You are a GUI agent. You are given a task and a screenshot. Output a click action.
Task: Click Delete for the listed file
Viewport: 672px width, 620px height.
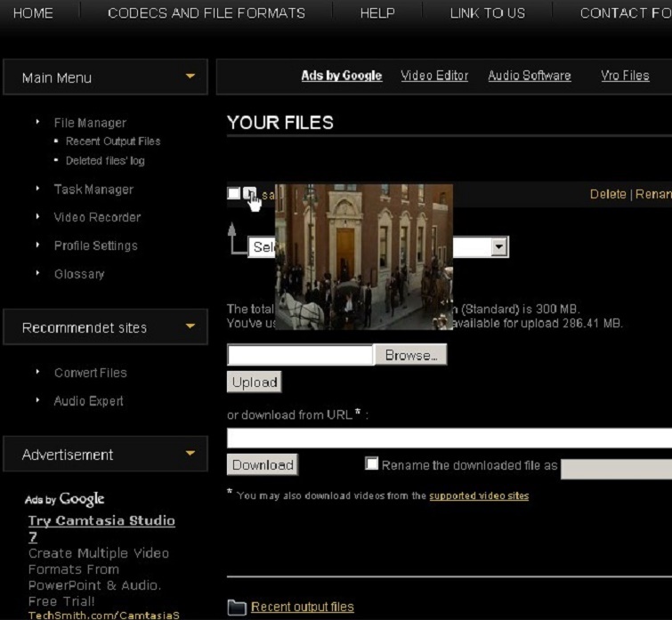point(608,195)
